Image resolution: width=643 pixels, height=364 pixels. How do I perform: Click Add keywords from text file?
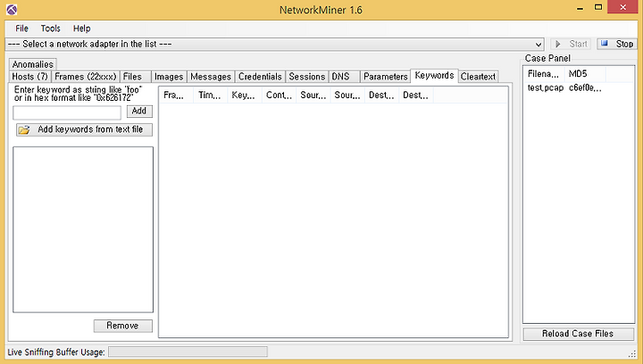click(85, 129)
